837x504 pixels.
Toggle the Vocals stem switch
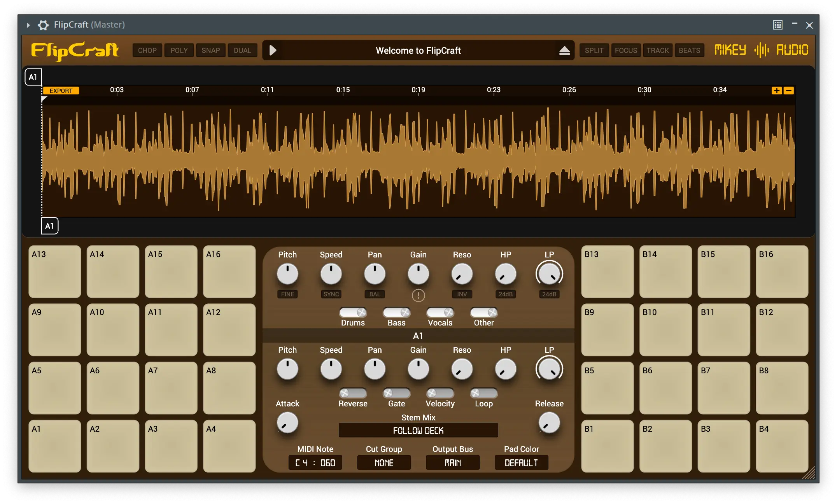440,312
